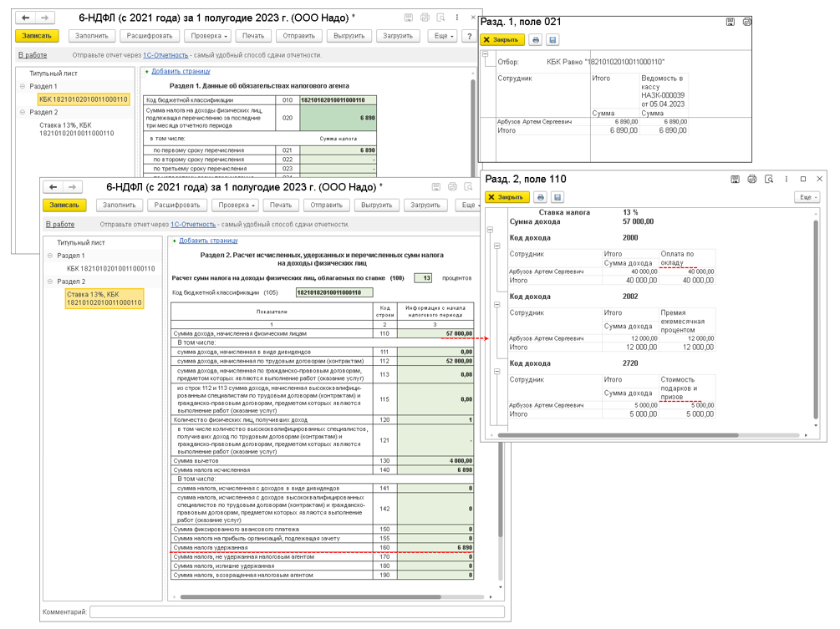840x629 pixels.
Task: Select the Ставка 13% item under Раздел 2
Action: (104, 299)
